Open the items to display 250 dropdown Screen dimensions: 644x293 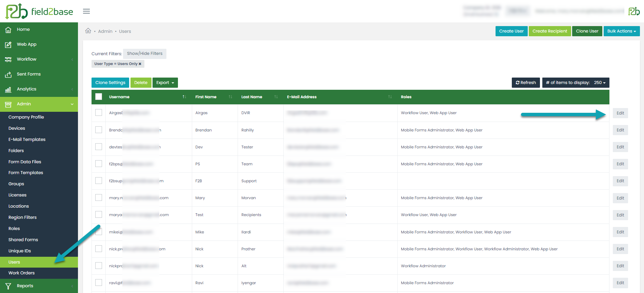coord(576,83)
